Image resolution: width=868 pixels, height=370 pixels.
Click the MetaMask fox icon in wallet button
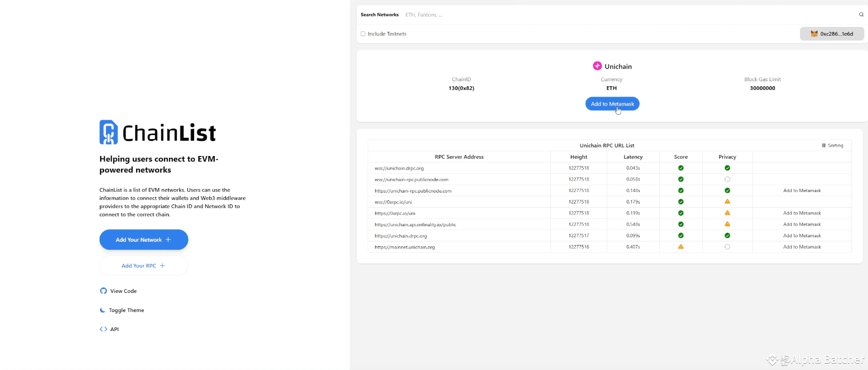814,34
